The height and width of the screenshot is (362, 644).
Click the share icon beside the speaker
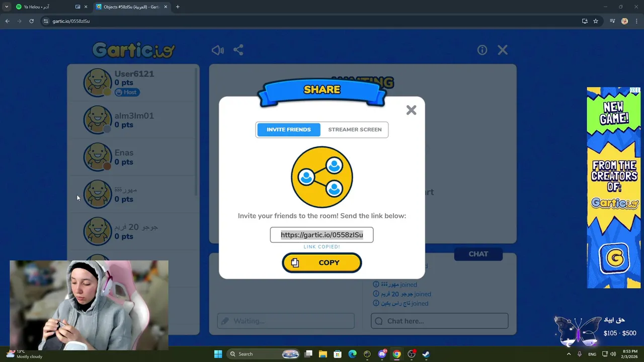pos(238,50)
